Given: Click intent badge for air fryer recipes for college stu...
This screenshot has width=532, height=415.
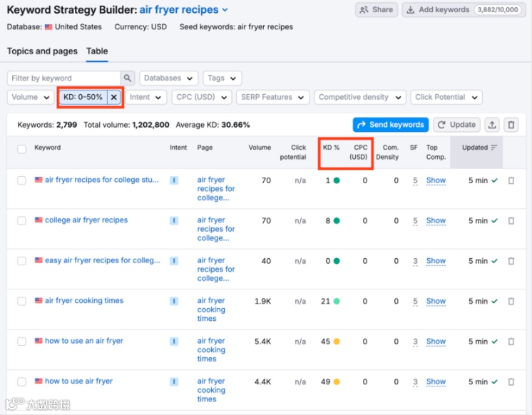Looking at the screenshot, I should [x=174, y=180].
